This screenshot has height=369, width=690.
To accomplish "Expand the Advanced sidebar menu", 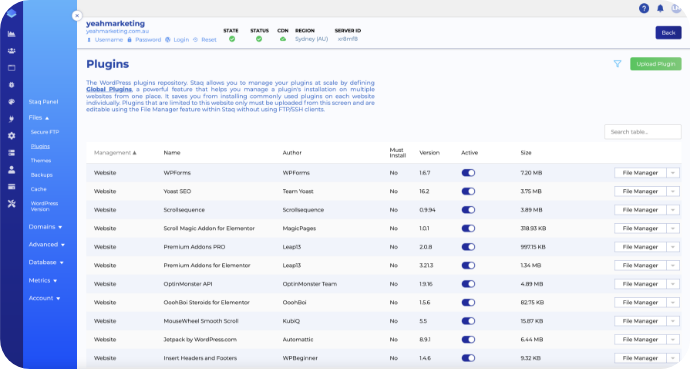I will click(47, 245).
